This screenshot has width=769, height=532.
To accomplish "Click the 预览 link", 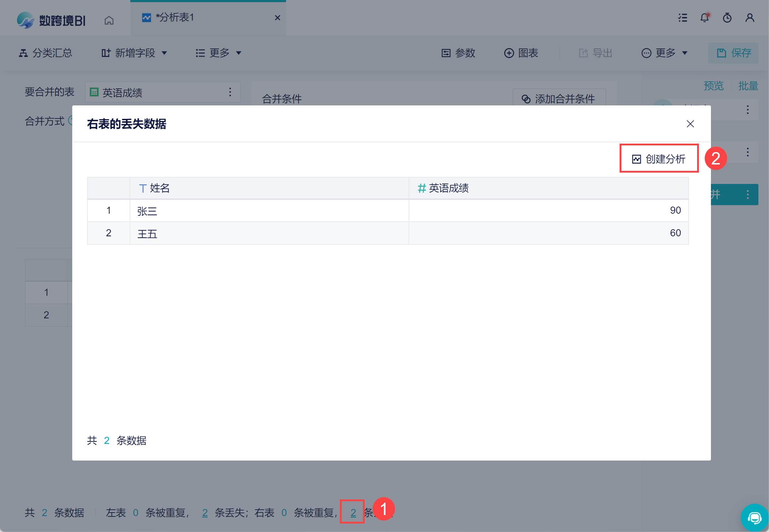I will [713, 86].
